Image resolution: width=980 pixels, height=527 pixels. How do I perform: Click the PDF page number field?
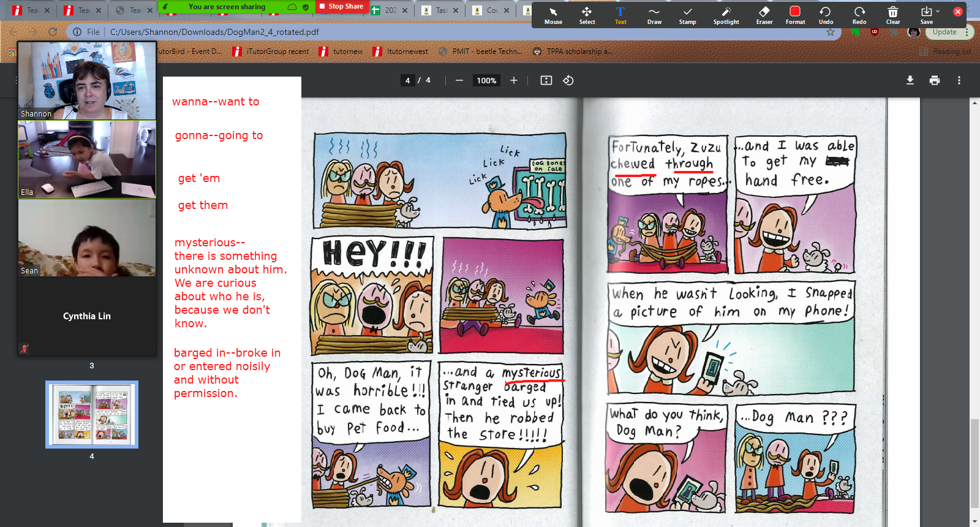click(407, 80)
